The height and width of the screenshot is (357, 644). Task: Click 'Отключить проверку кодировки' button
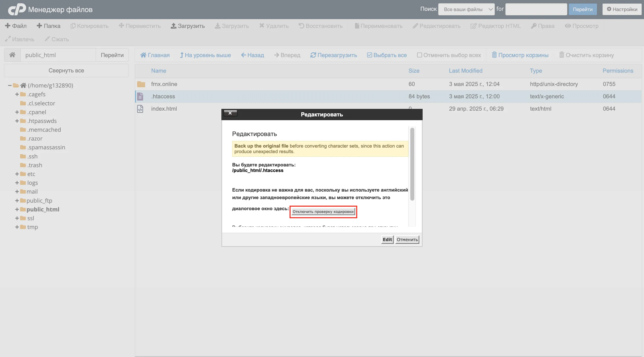tap(323, 212)
